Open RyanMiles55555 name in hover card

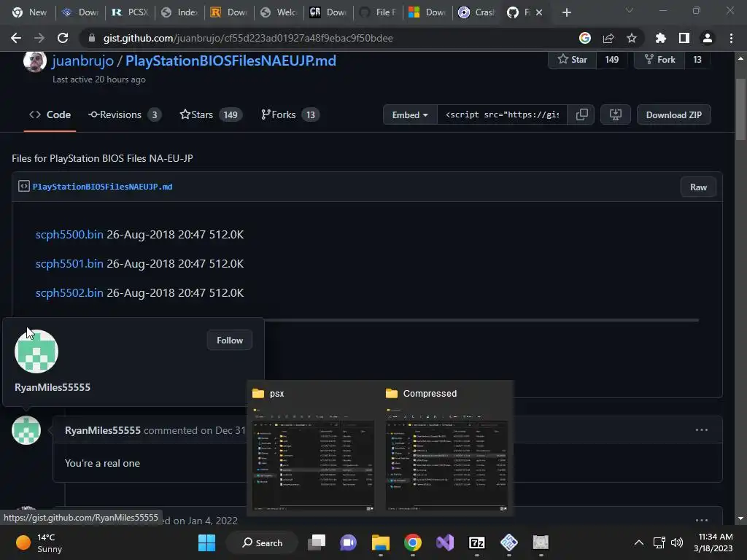pyautogui.click(x=53, y=387)
